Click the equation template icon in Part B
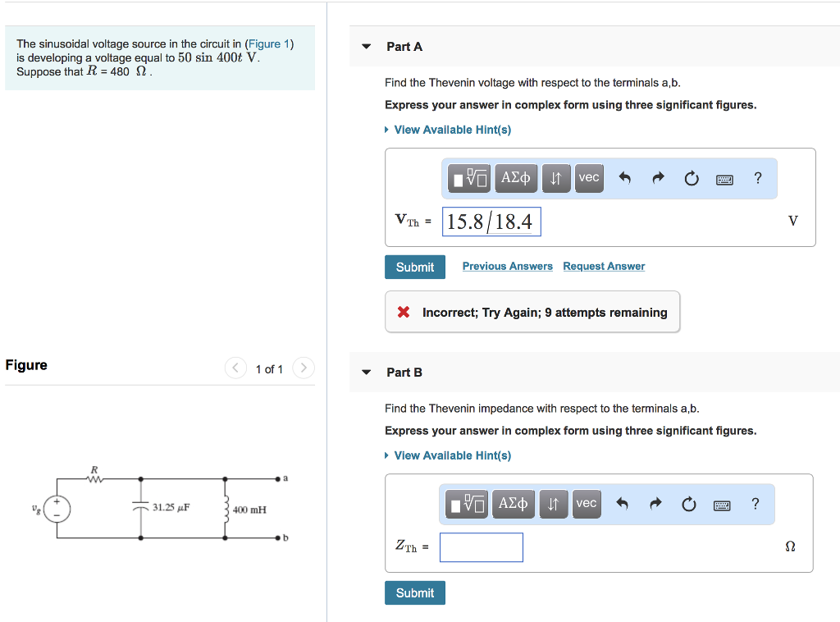840x622 pixels. [x=464, y=504]
